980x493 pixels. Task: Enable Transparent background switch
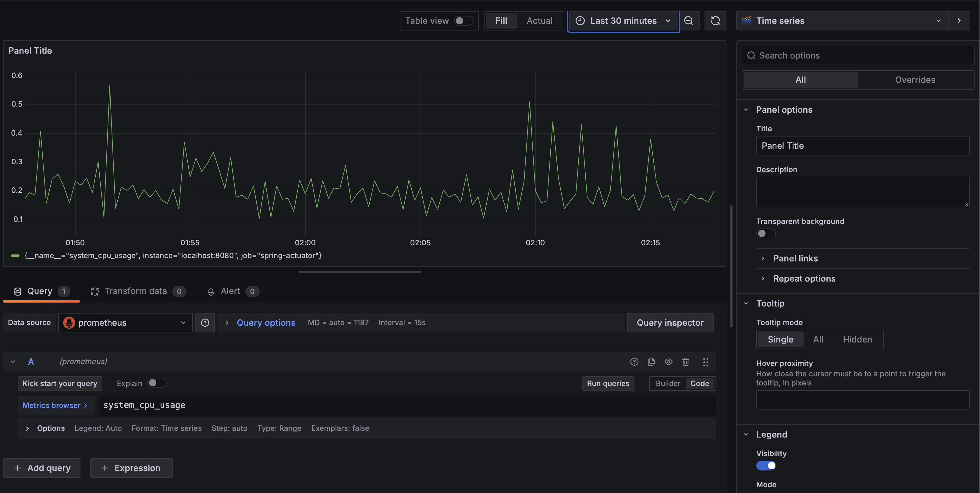click(x=765, y=233)
